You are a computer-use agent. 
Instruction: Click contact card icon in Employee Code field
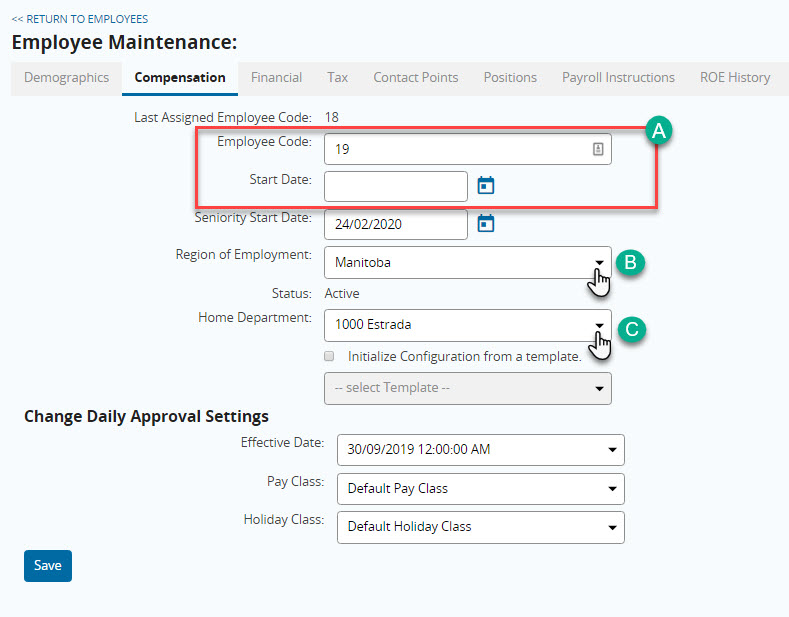click(x=598, y=149)
